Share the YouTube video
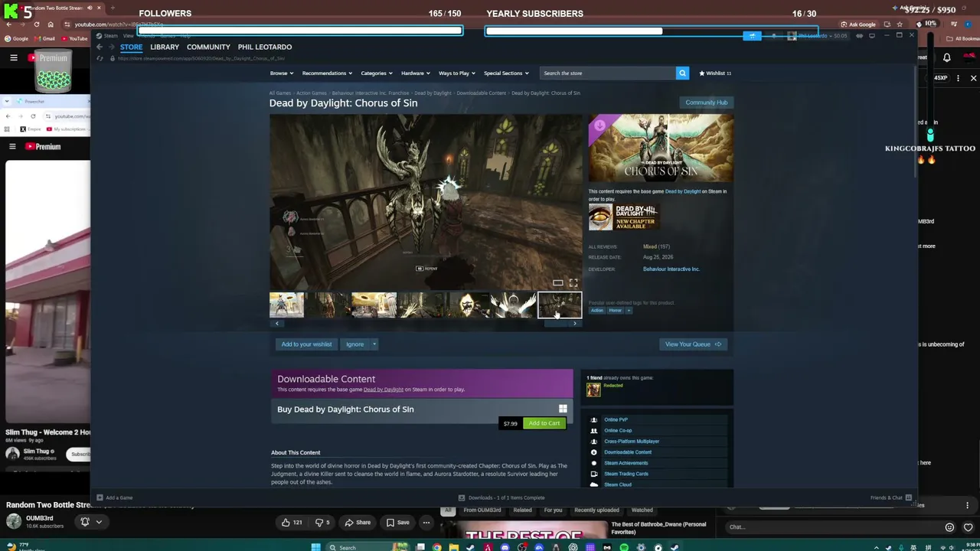 [x=358, y=523]
